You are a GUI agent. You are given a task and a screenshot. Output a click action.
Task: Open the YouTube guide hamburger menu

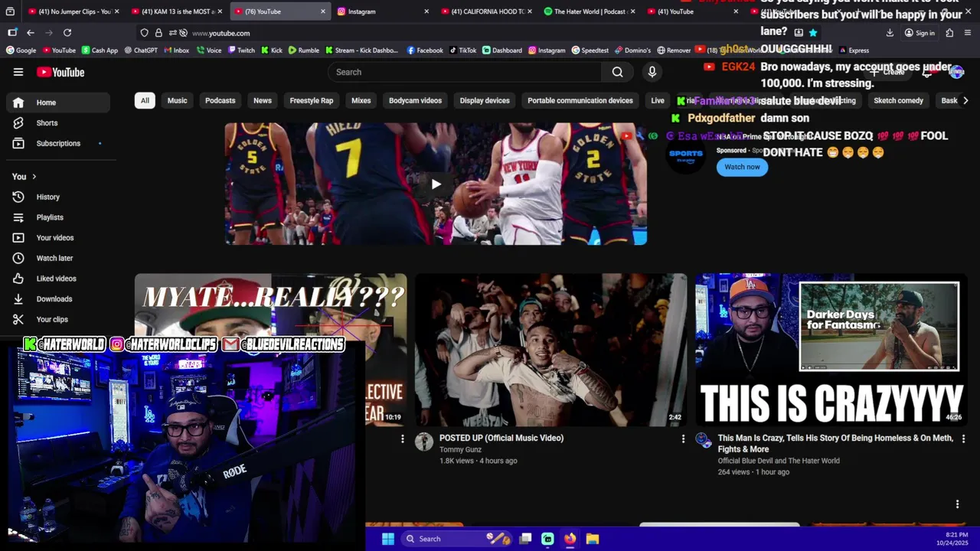[x=18, y=72]
